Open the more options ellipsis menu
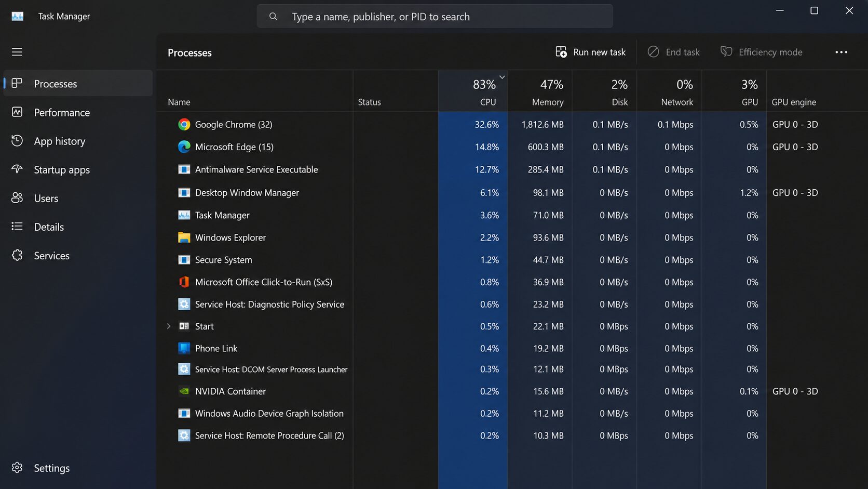Screen dimensions: 868x489 [x=842, y=52]
